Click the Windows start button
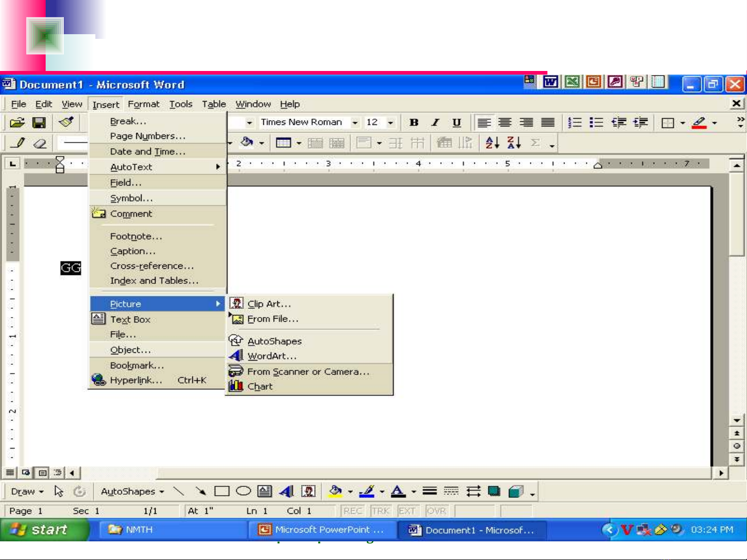The width and height of the screenshot is (747, 560). click(x=44, y=529)
